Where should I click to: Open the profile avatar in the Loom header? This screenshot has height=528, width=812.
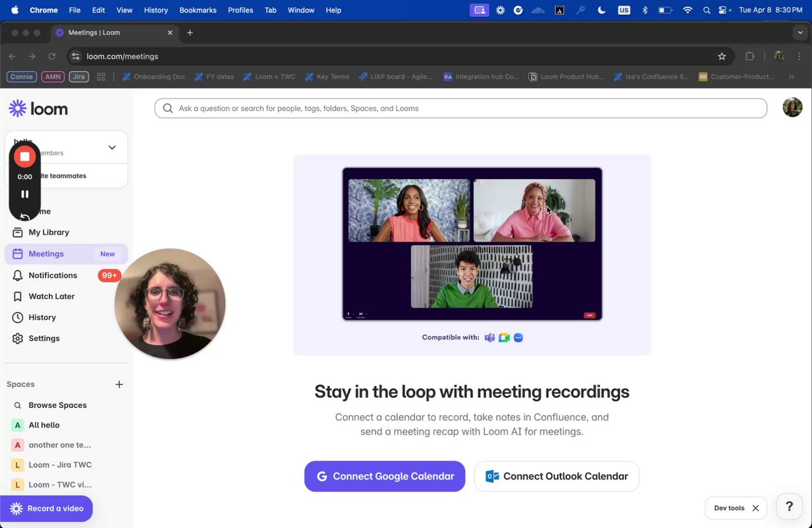click(x=792, y=107)
